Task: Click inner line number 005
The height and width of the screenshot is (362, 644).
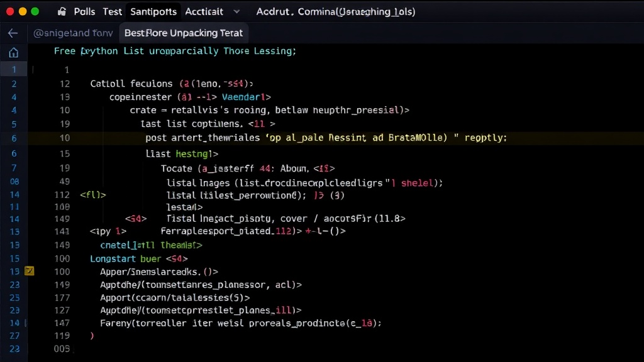Action: (62, 349)
